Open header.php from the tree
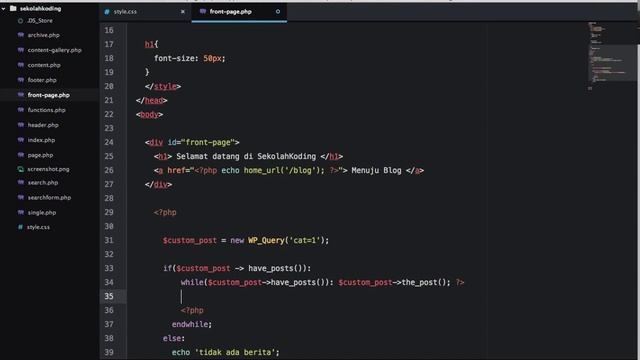This screenshot has width=640, height=360. 43,125
